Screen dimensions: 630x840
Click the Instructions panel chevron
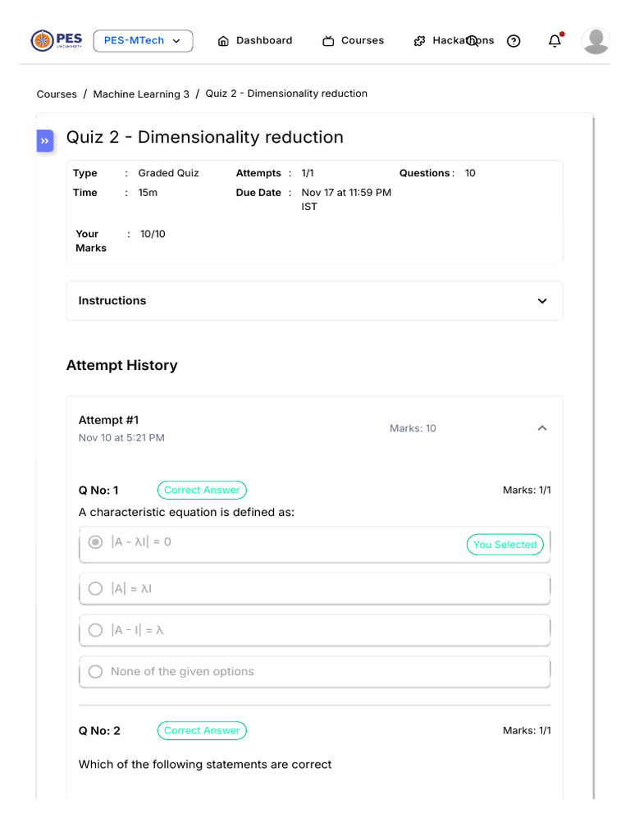(542, 301)
